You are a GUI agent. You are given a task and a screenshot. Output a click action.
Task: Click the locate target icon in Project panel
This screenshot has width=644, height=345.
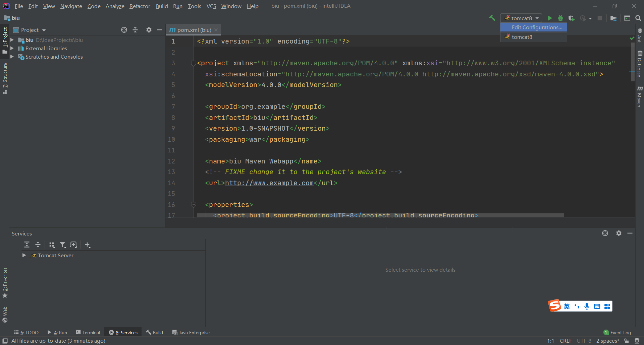[124, 30]
